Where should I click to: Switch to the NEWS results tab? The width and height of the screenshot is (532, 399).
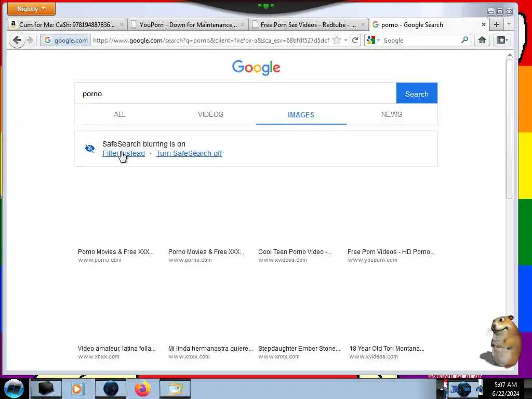[x=392, y=114]
